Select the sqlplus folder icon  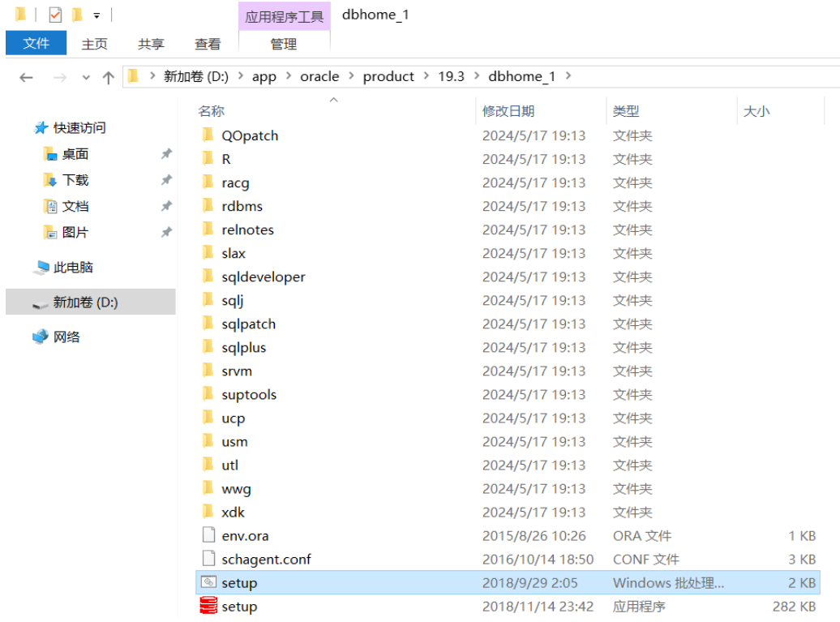tap(208, 346)
